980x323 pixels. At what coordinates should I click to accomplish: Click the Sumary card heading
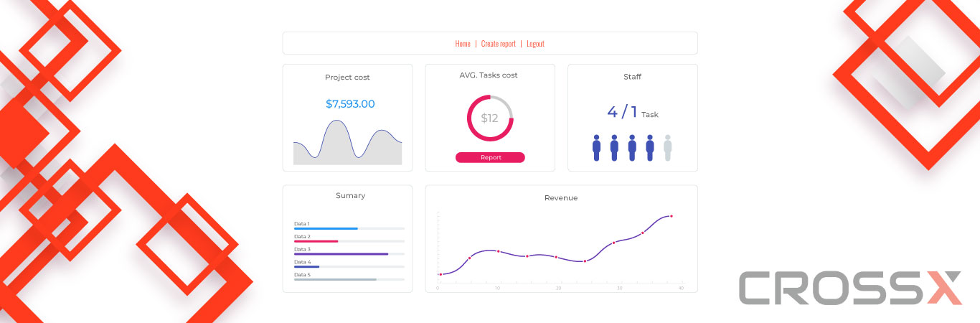click(350, 196)
